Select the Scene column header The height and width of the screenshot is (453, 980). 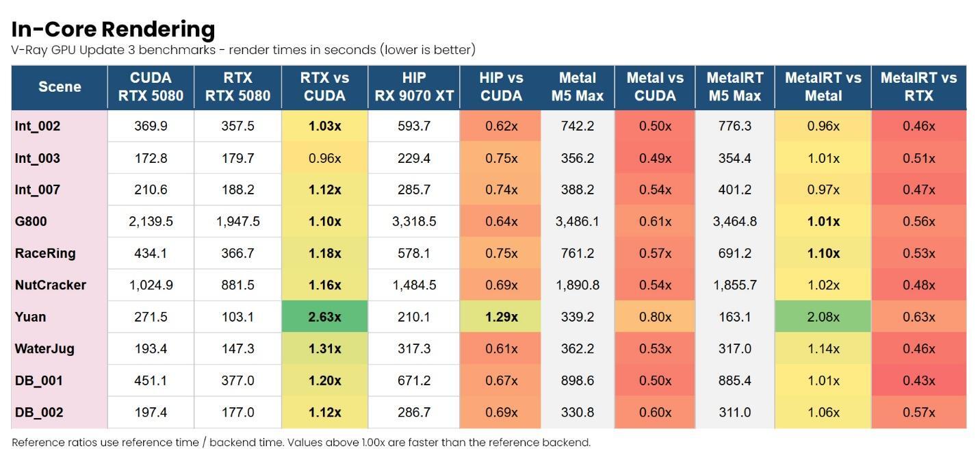click(60, 87)
